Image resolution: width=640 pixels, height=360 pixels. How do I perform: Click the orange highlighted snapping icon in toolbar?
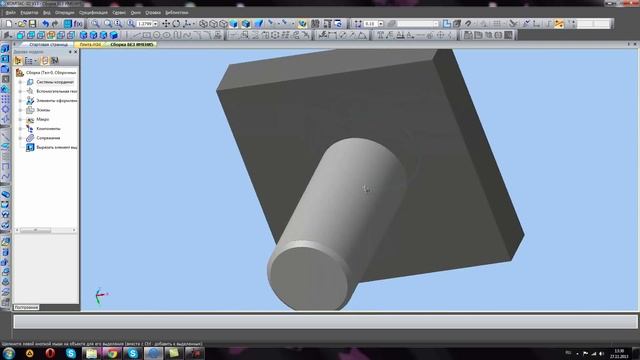click(x=559, y=24)
